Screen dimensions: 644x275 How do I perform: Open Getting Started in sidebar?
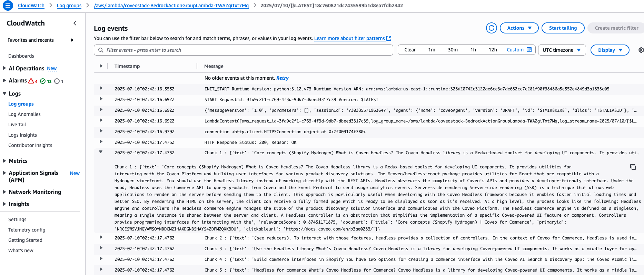[x=25, y=240]
